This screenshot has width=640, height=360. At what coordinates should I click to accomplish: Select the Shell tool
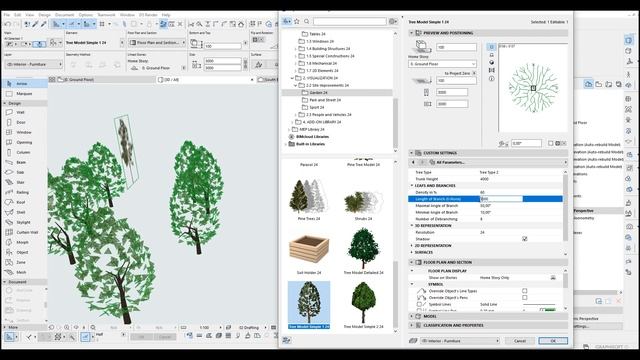[x=24, y=212]
